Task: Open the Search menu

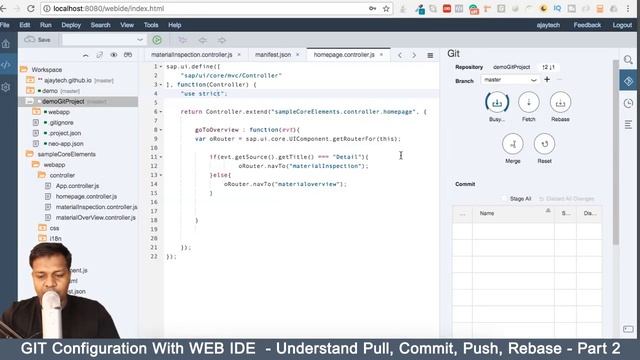Action: click(x=100, y=25)
